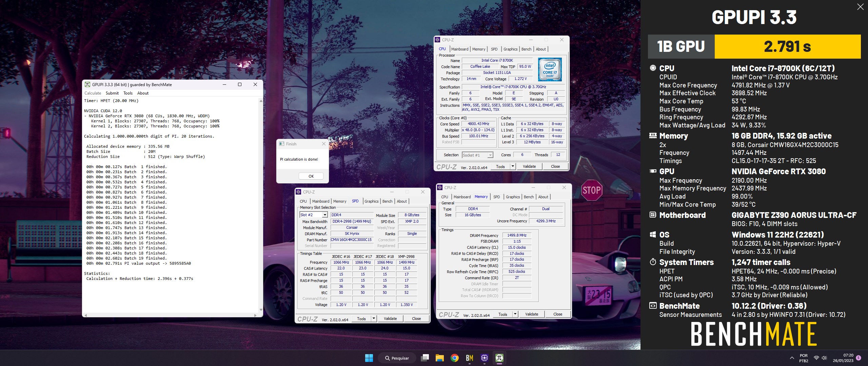Maximize the GPUPI window
The image size is (868, 366).
point(240,84)
